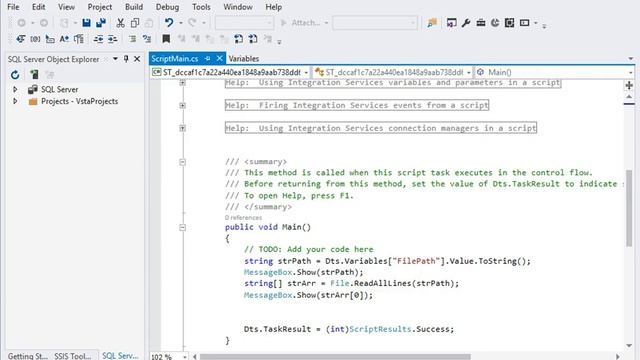Image resolution: width=640 pixels, height=360 pixels.
Task: Uncomment the selected lines
Action: (x=147, y=39)
